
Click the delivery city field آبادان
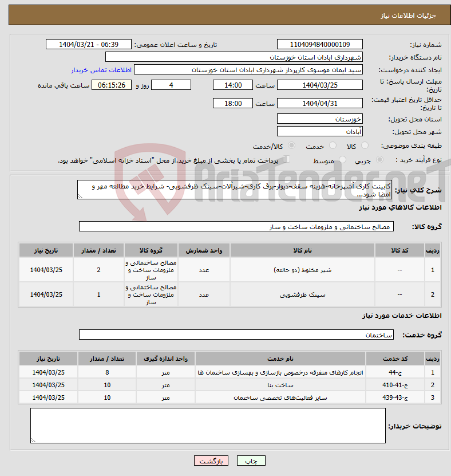tap(320, 131)
